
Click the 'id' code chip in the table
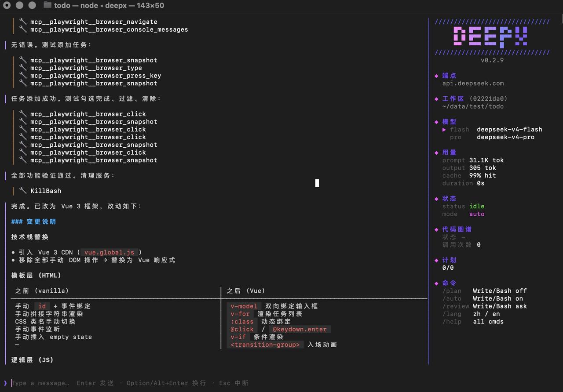42,306
